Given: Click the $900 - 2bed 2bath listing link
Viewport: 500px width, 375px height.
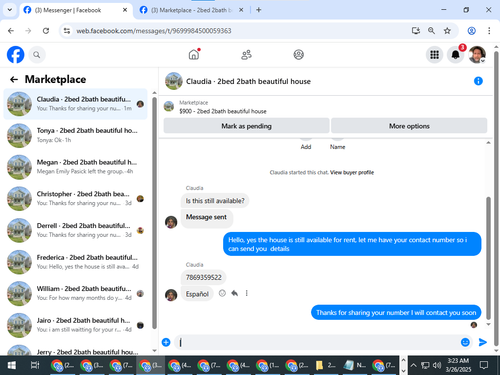Looking at the screenshot, I should 223,111.
